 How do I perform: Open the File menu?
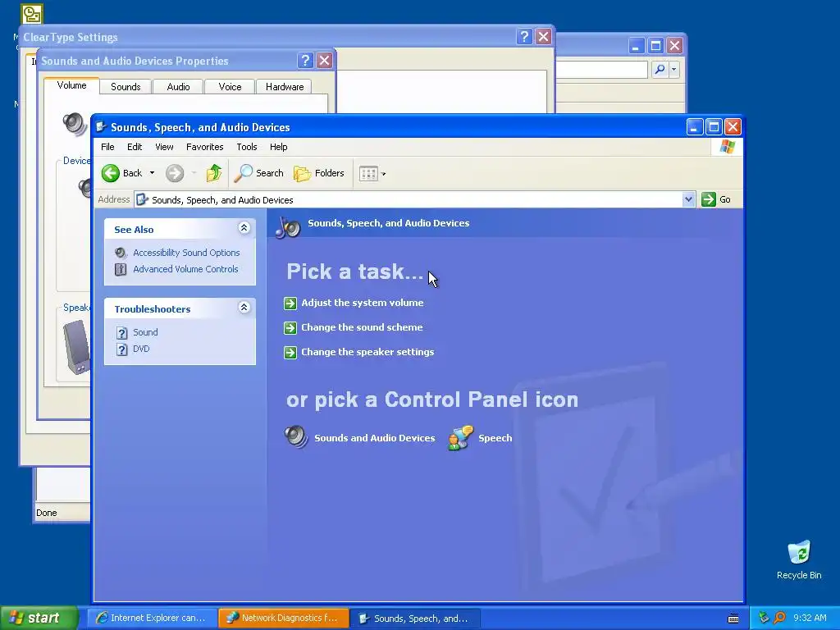107,147
